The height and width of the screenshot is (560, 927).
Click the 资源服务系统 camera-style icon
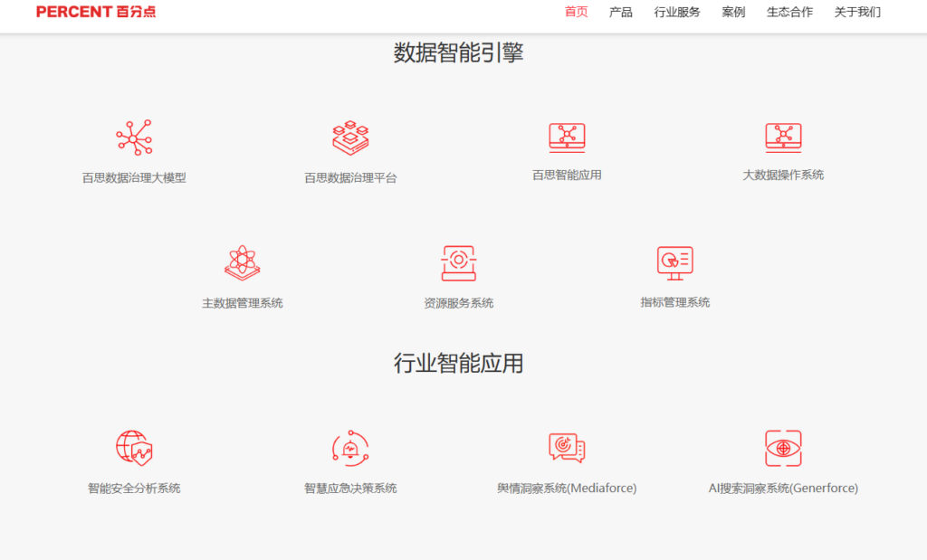[459, 263]
